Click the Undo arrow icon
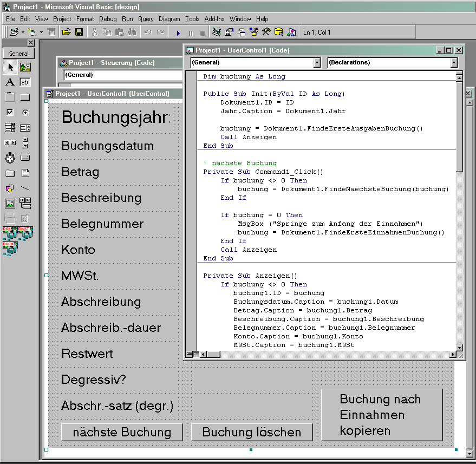This screenshot has height=464, width=476. pos(148,32)
